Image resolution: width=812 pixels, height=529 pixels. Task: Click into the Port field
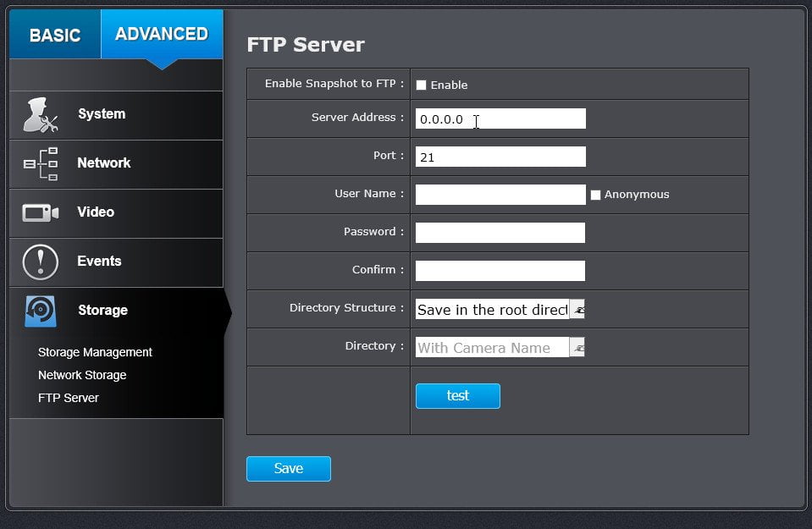[500, 157]
